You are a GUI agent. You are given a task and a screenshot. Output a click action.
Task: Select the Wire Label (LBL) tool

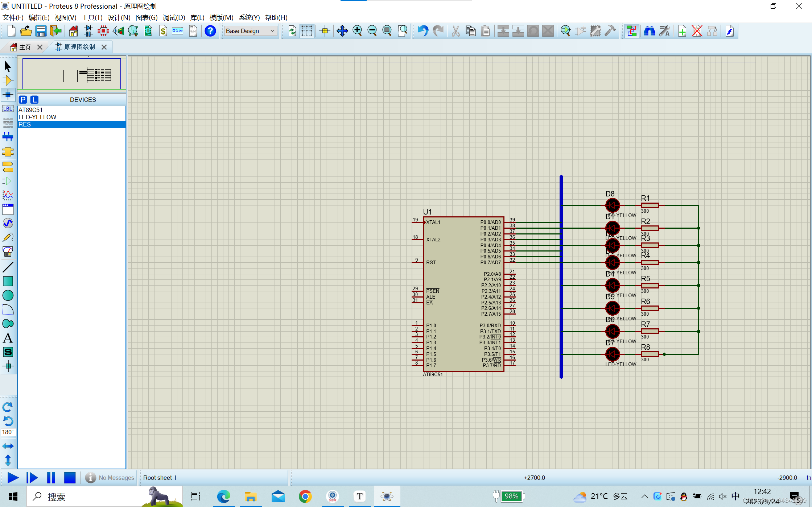point(8,109)
